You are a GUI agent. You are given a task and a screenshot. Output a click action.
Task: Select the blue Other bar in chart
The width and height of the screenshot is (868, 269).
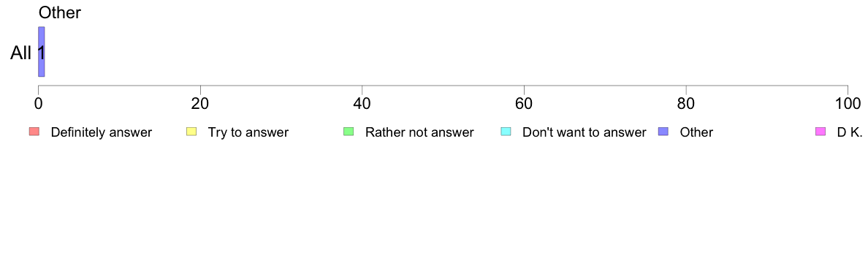click(x=41, y=51)
